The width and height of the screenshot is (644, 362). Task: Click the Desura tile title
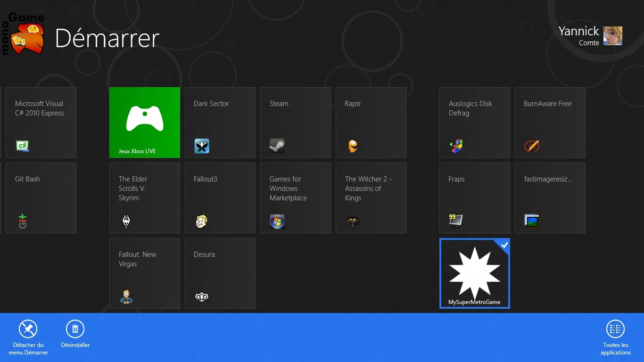pyautogui.click(x=204, y=255)
